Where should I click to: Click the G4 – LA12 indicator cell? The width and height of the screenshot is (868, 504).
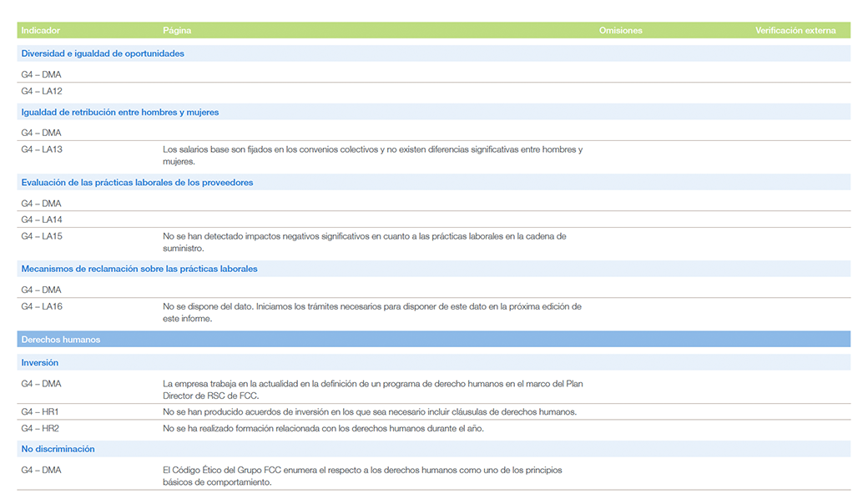point(42,91)
